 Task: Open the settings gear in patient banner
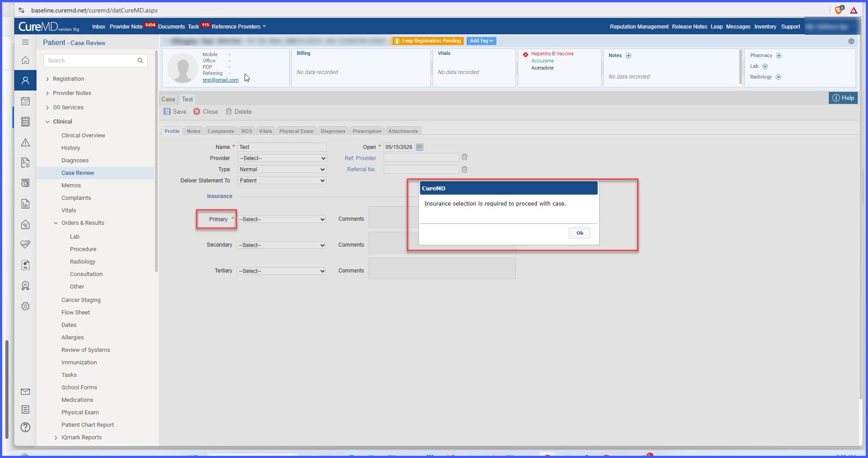point(851,41)
